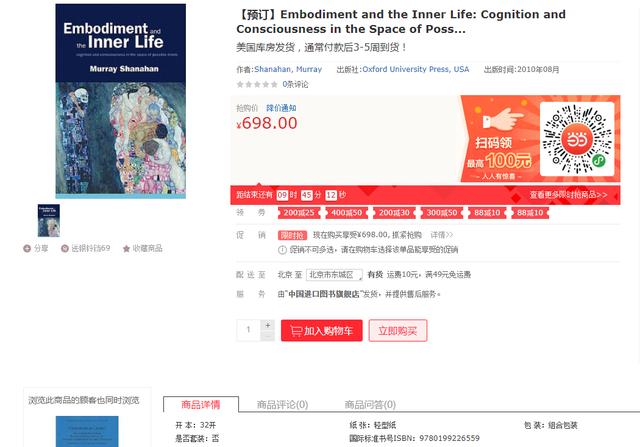Claim the 200减25 coupon
Image resolution: width=640 pixels, height=447 pixels.
(299, 213)
